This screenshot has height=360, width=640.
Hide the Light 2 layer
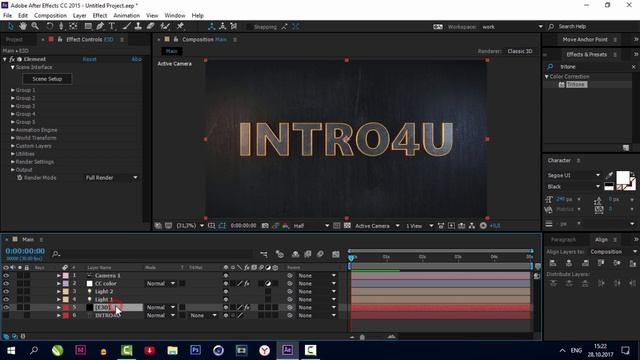6,291
